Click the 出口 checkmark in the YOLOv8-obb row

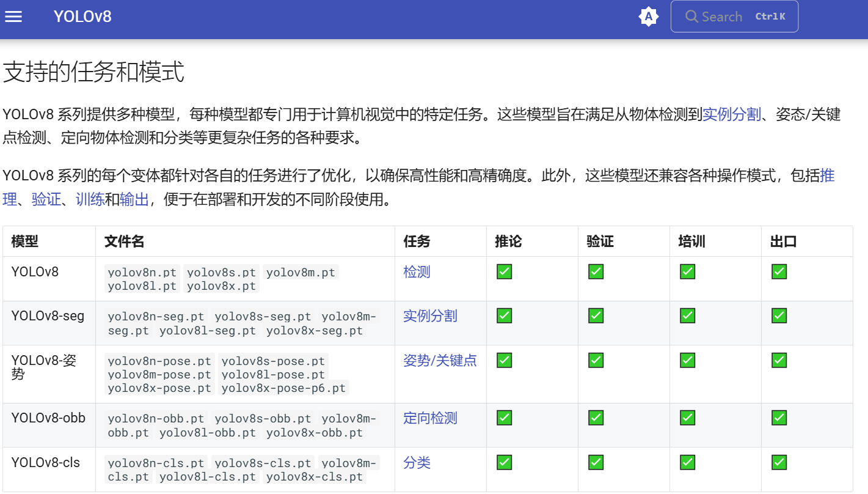[x=779, y=418]
